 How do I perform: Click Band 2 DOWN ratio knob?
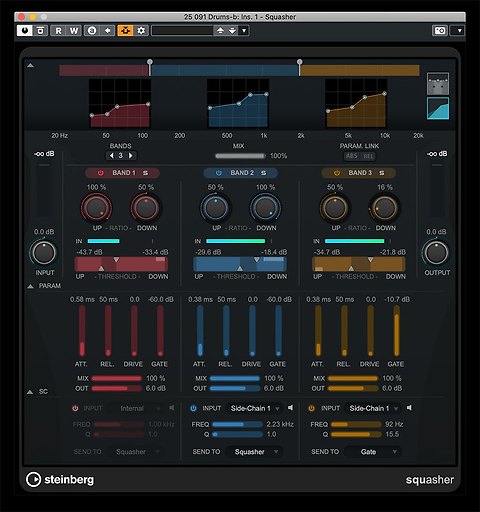point(265,208)
